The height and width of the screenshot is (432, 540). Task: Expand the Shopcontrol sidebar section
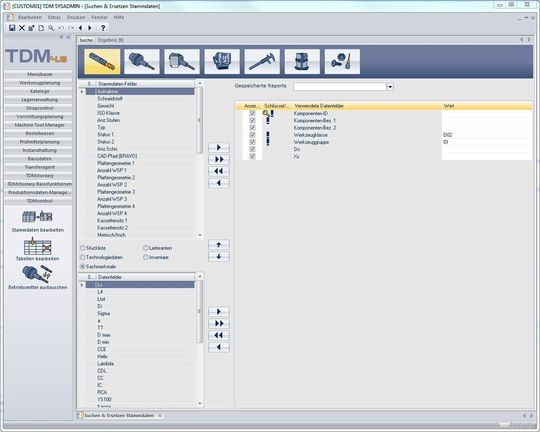click(x=39, y=108)
